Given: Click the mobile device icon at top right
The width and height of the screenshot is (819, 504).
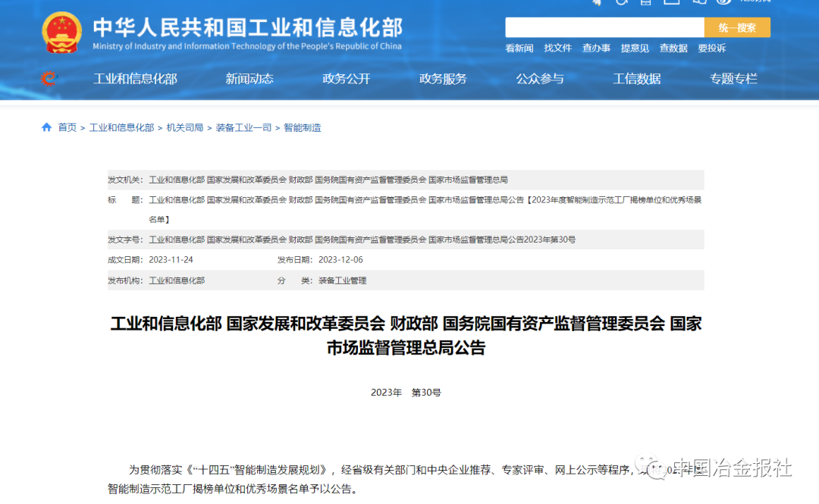Looking at the screenshot, I should (x=645, y=3).
